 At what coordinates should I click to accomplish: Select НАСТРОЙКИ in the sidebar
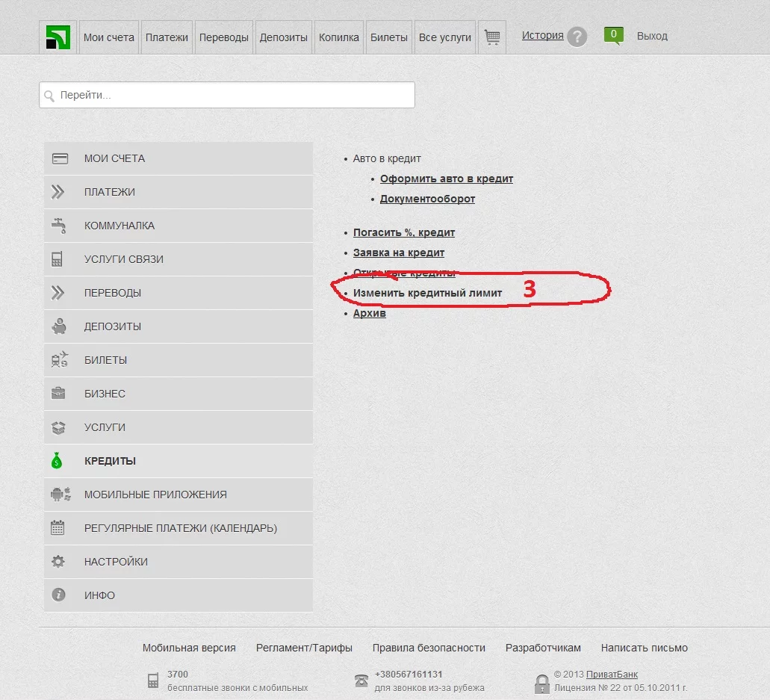click(x=178, y=562)
